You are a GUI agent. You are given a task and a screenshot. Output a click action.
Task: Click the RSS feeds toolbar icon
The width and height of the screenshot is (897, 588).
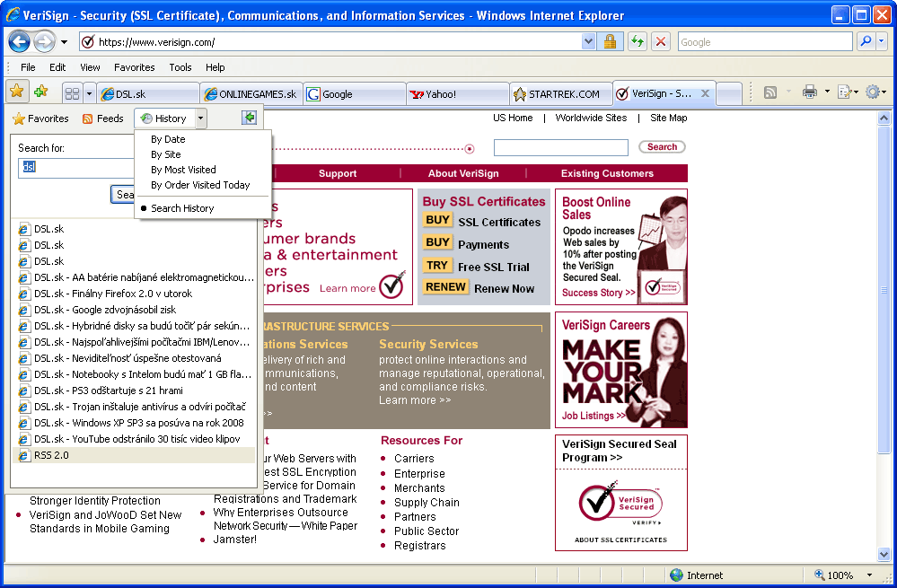(x=770, y=92)
